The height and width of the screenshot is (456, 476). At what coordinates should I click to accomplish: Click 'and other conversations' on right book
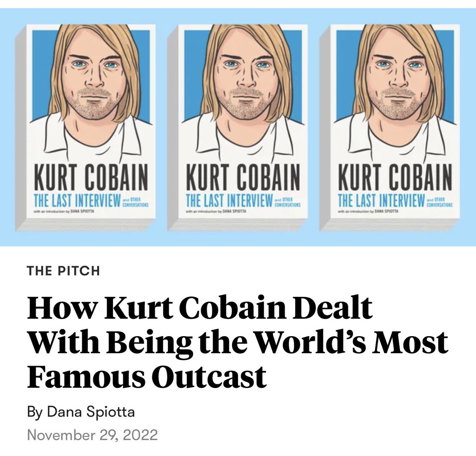439,202
